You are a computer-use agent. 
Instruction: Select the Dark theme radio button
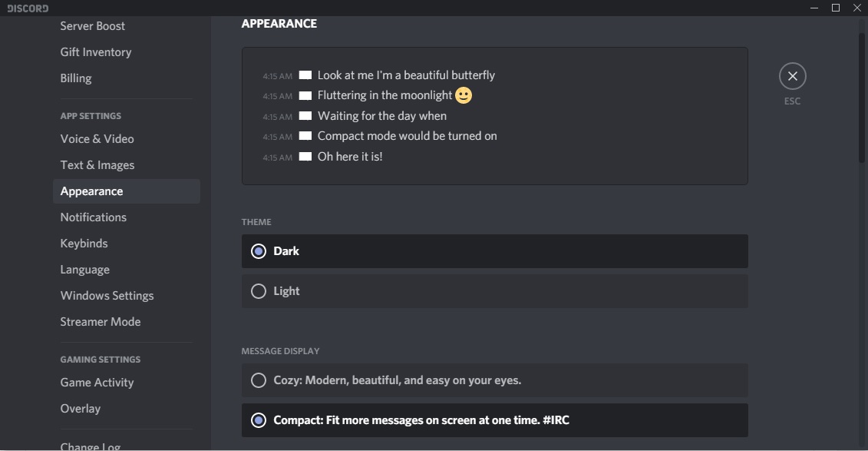(x=259, y=251)
